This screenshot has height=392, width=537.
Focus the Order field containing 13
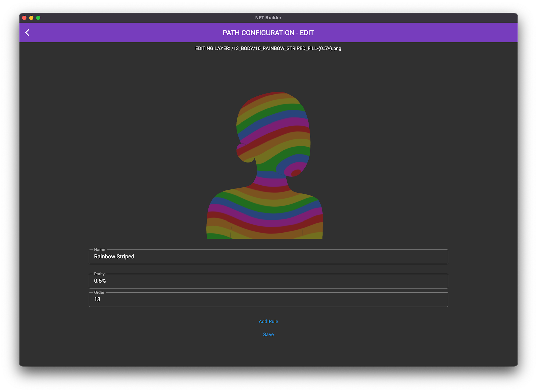(268, 300)
